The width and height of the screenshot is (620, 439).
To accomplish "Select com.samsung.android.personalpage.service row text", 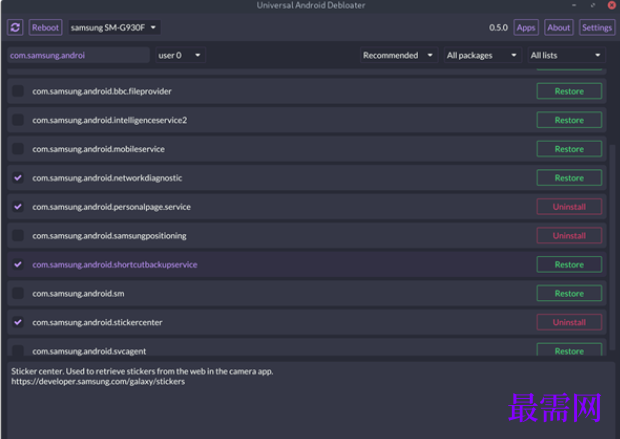I will [111, 206].
